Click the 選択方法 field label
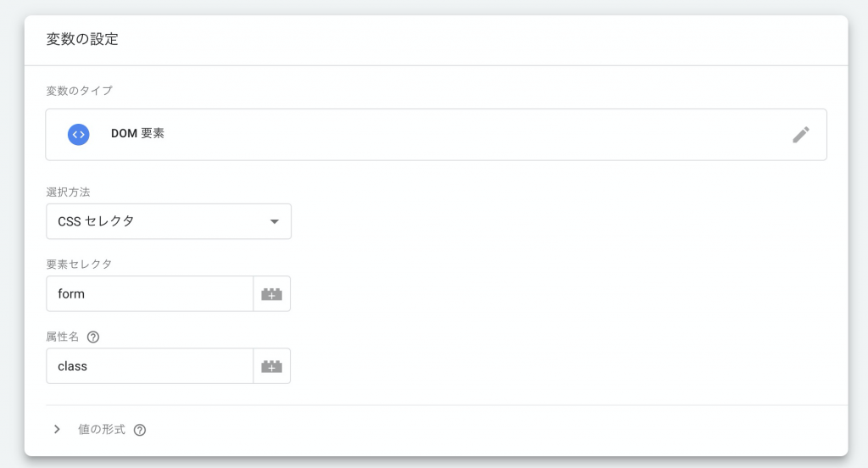 (x=68, y=192)
